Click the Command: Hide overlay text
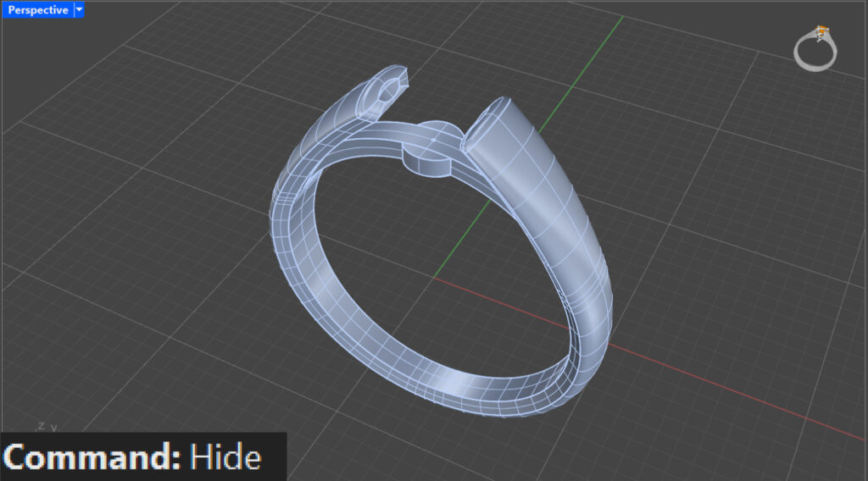The height and width of the screenshot is (481, 868). [132, 457]
